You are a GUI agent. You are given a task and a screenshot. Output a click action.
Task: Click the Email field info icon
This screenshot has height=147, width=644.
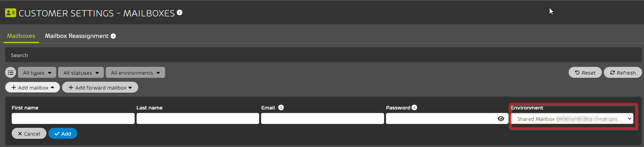281,108
